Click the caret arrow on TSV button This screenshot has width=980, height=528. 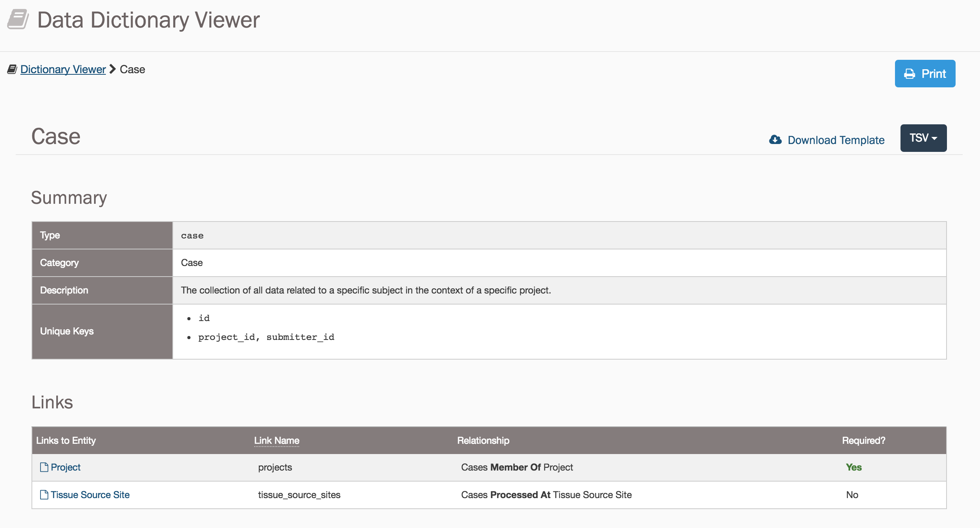point(935,138)
